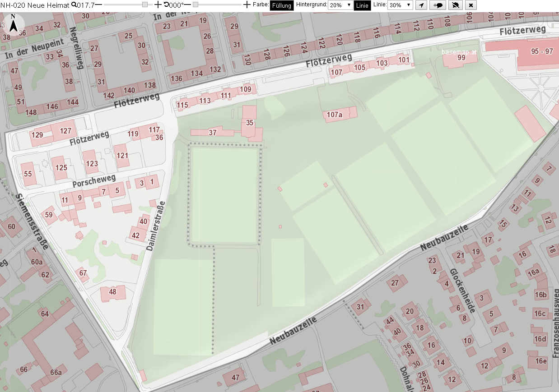559x392 pixels.
Task: Click the rotation reset arrow icon
Action: point(166,5)
